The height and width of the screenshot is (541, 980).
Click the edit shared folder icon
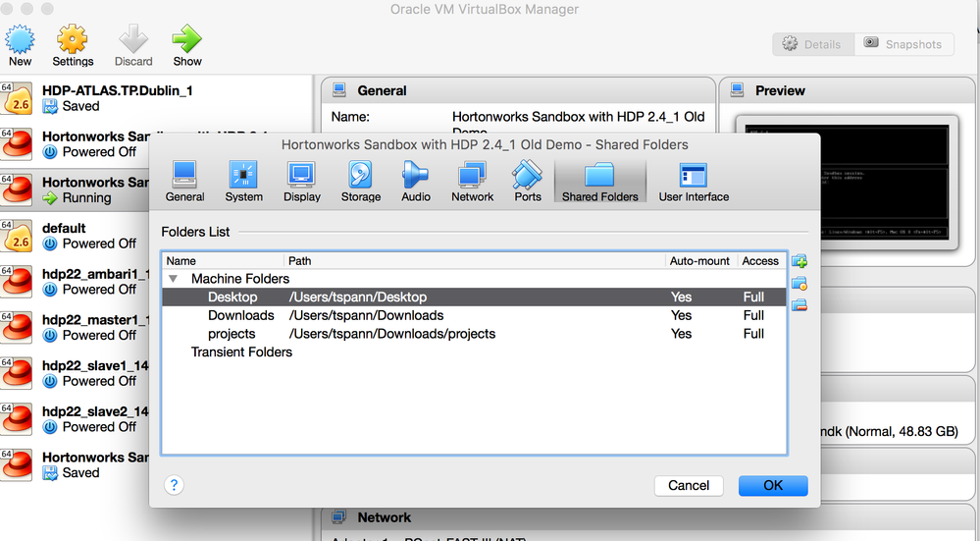pyautogui.click(x=799, y=284)
